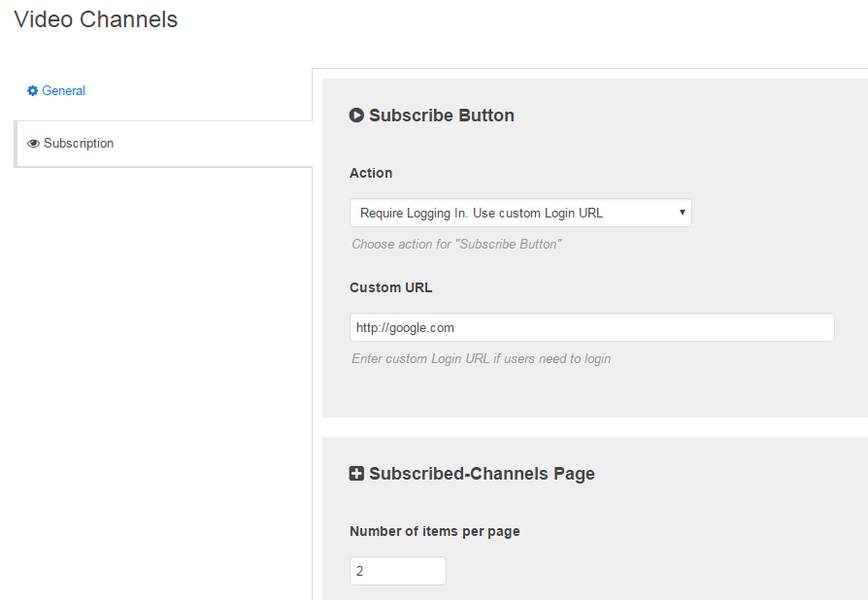Open the Subscription settings tab
The width and height of the screenshot is (868, 600).
click(x=79, y=143)
